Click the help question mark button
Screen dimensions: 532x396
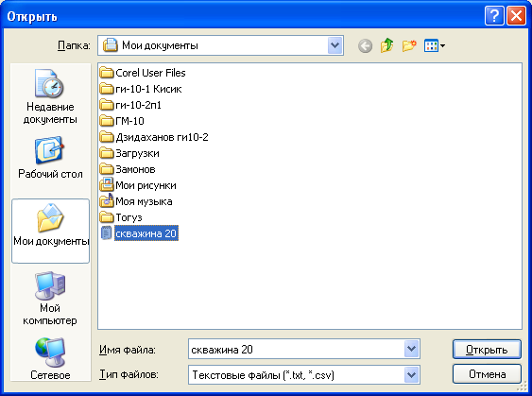point(494,16)
